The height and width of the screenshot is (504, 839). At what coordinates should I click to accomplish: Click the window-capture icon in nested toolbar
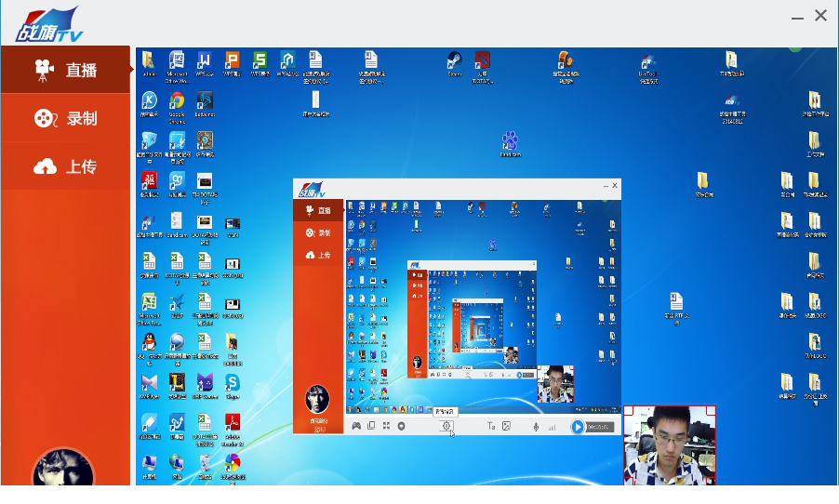371,425
